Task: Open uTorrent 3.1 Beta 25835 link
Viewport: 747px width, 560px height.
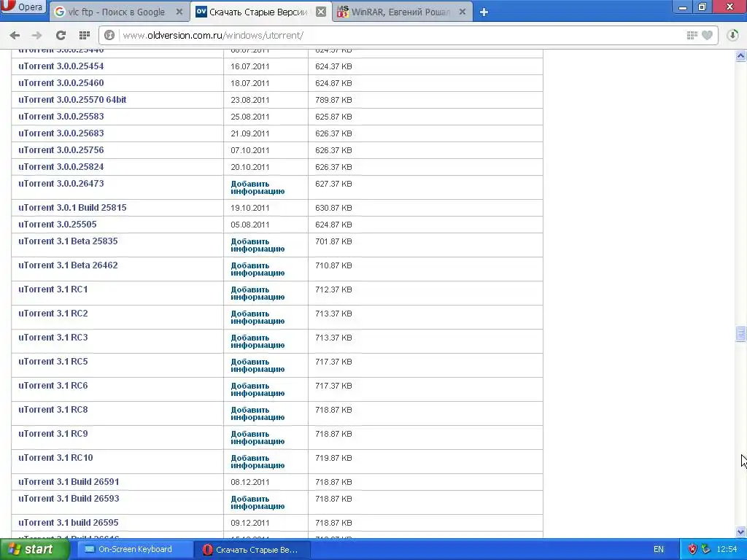Action: click(x=68, y=241)
